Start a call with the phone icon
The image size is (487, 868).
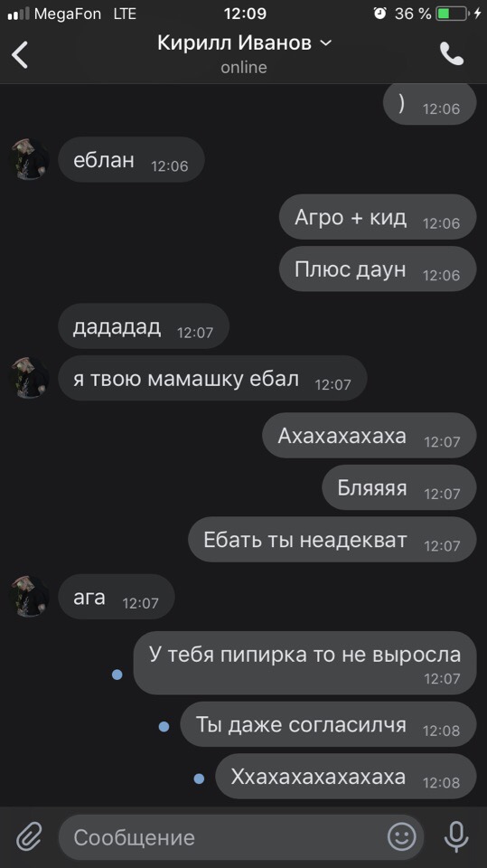[452, 53]
